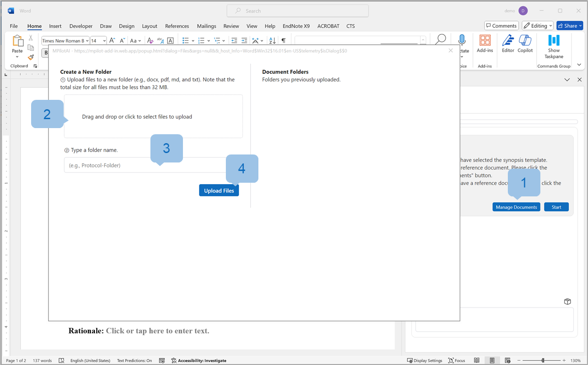Switch to the Insert tab

pyautogui.click(x=55, y=26)
